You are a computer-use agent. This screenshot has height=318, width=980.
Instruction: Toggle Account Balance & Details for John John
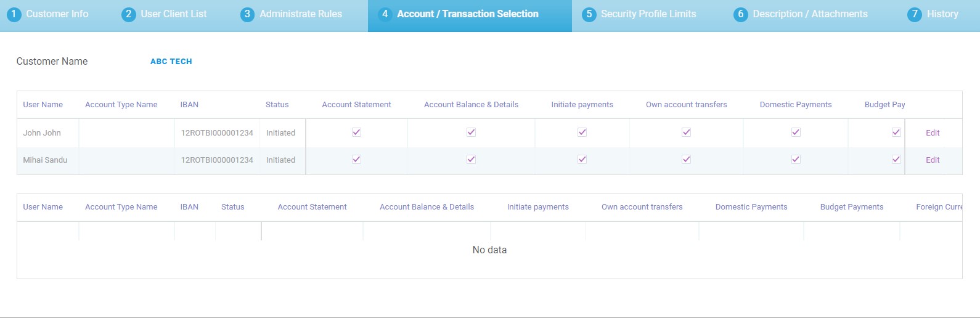pyautogui.click(x=471, y=132)
